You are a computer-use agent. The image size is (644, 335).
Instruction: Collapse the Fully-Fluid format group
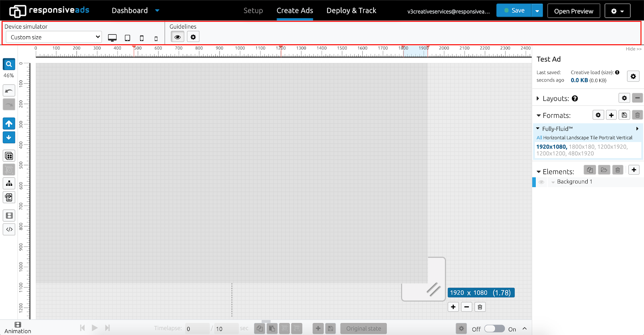tap(538, 129)
